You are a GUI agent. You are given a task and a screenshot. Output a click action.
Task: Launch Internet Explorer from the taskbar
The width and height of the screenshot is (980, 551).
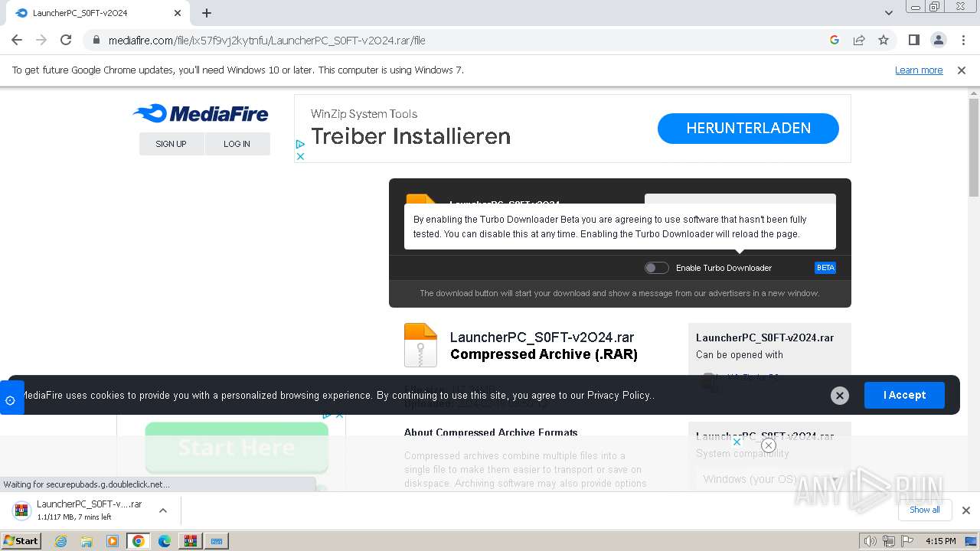pos(60,541)
